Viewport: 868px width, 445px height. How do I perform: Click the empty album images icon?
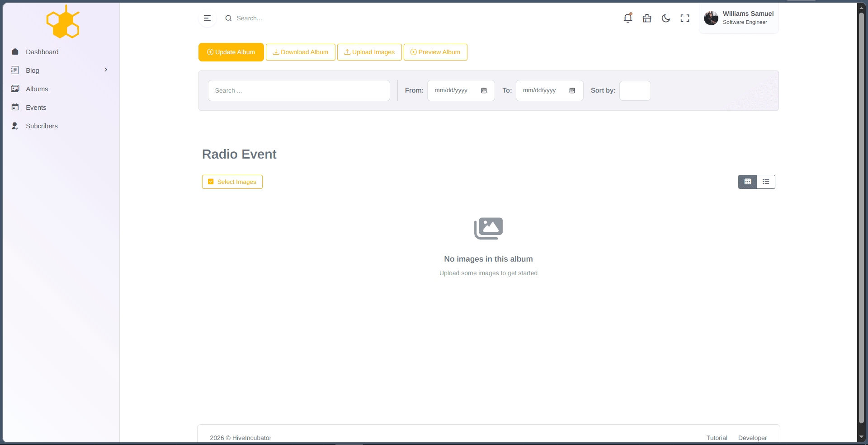point(488,229)
